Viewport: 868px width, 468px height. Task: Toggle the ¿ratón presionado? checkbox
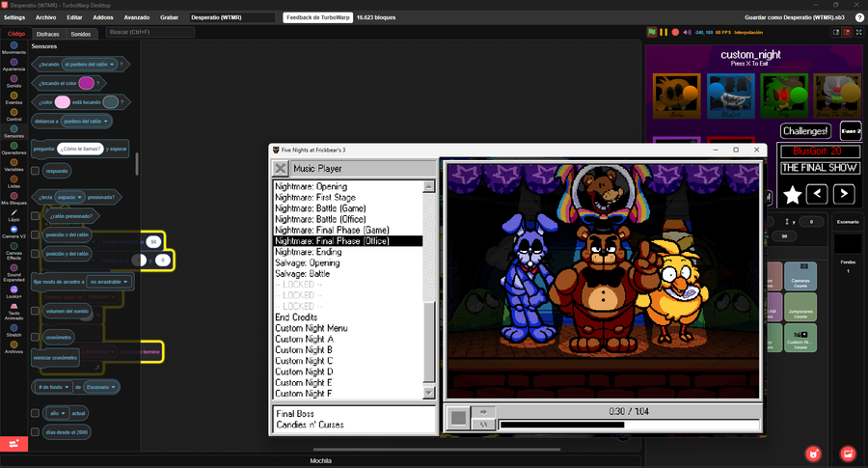pos(35,216)
